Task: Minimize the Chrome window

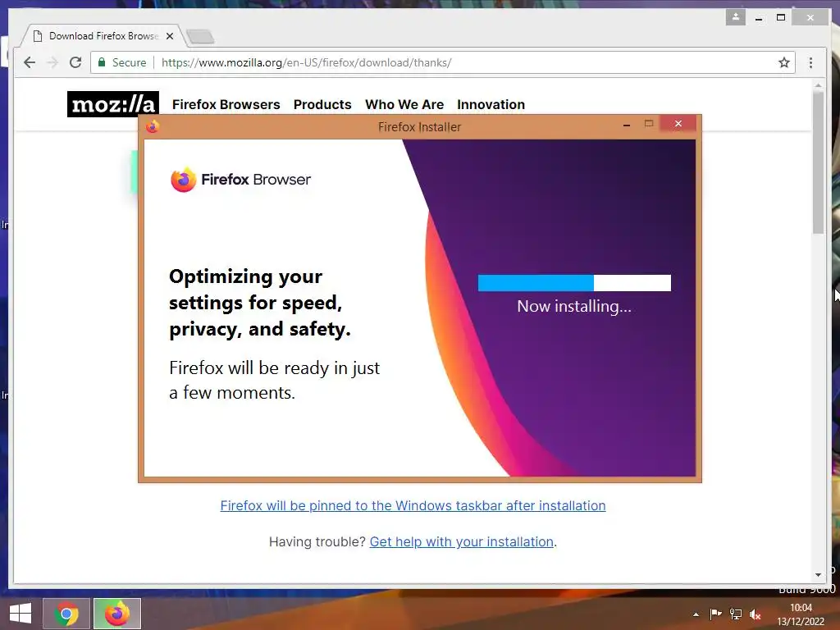Action: (759, 18)
